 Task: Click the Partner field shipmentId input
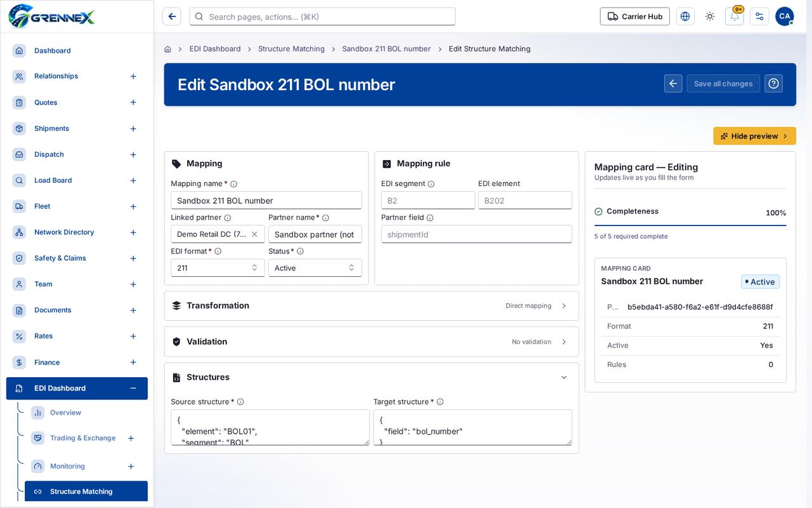tap(476, 234)
